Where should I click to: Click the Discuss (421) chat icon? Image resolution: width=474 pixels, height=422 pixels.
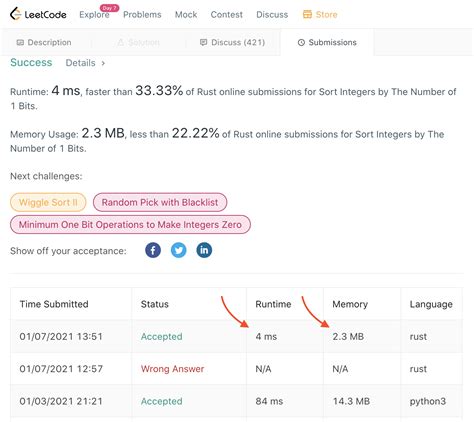(x=203, y=42)
